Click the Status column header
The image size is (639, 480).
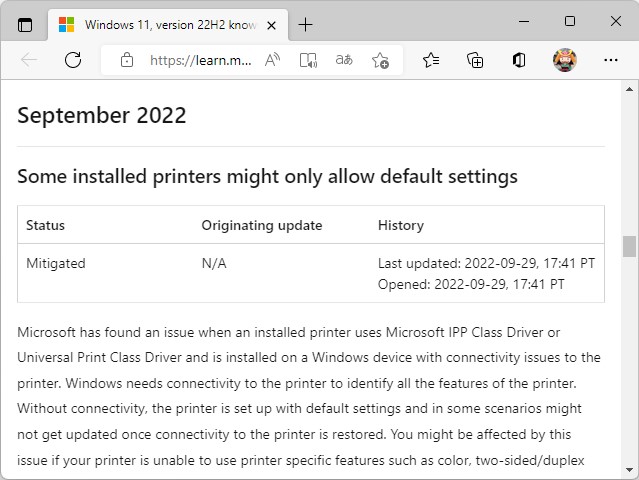(x=45, y=225)
